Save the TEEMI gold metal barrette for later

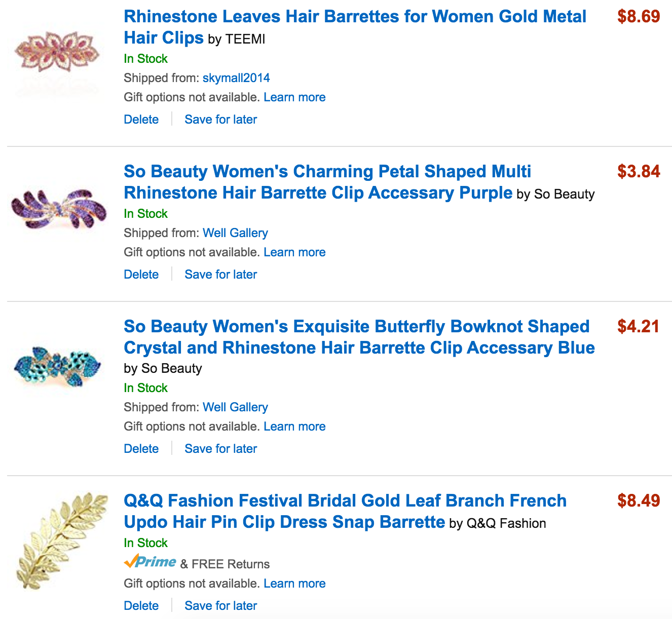pyautogui.click(x=220, y=120)
